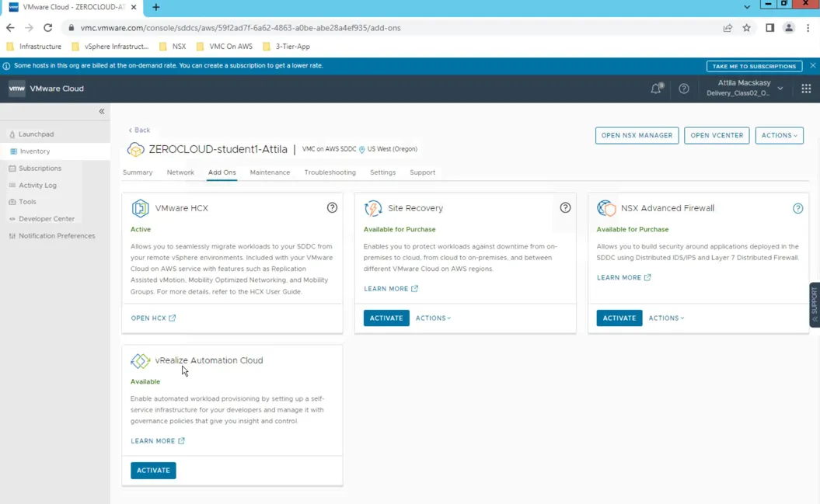
Task: Click the vRealize Automation Cloud icon
Action: (x=140, y=360)
